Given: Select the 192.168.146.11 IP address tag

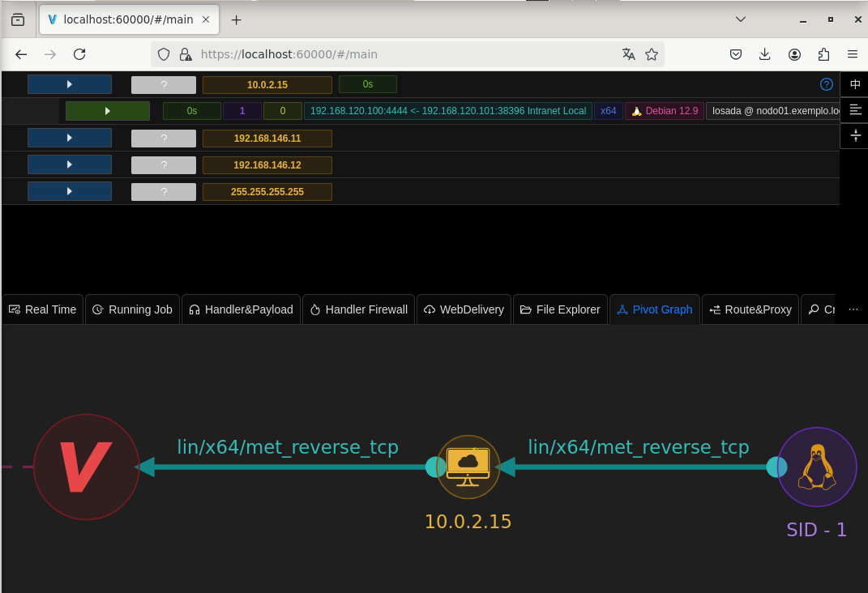Looking at the screenshot, I should tap(267, 139).
